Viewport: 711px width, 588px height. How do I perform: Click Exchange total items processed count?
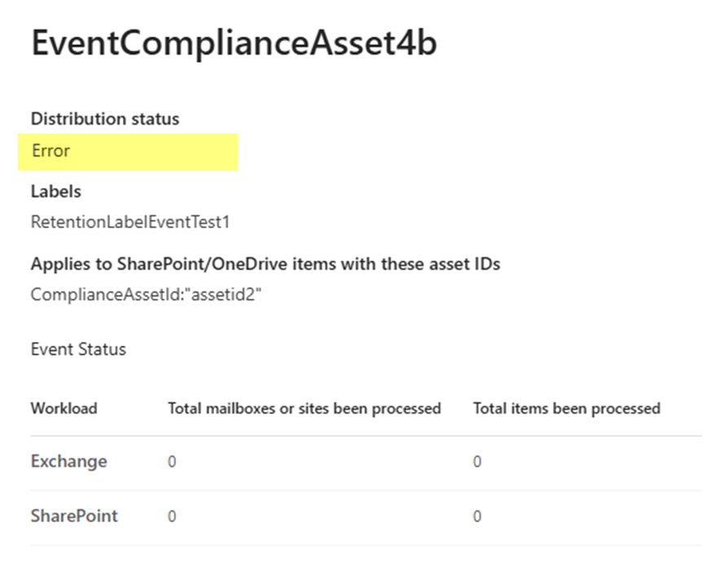pos(477,462)
